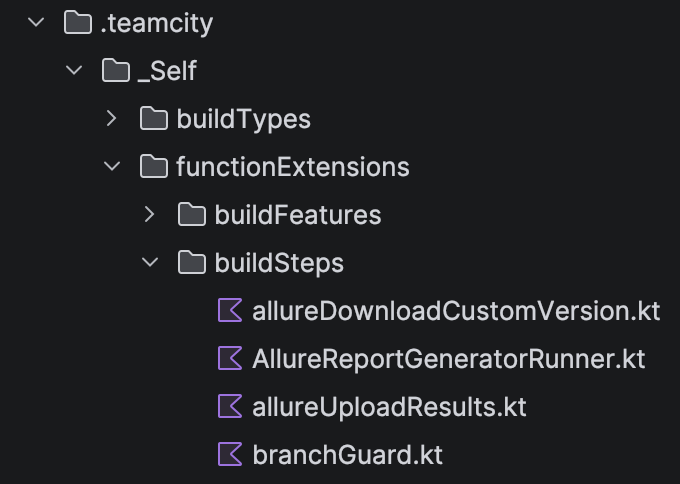Click the buildSteps folder icon
Screen dimensions: 680x484
pos(192,262)
